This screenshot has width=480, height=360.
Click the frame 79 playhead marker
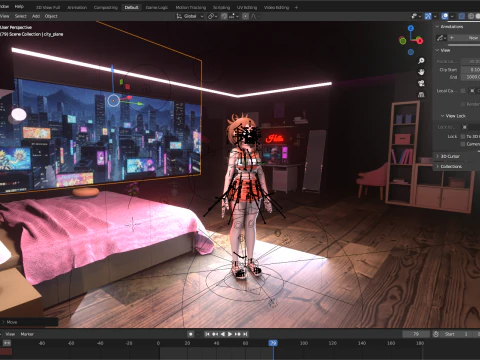pos(273,343)
